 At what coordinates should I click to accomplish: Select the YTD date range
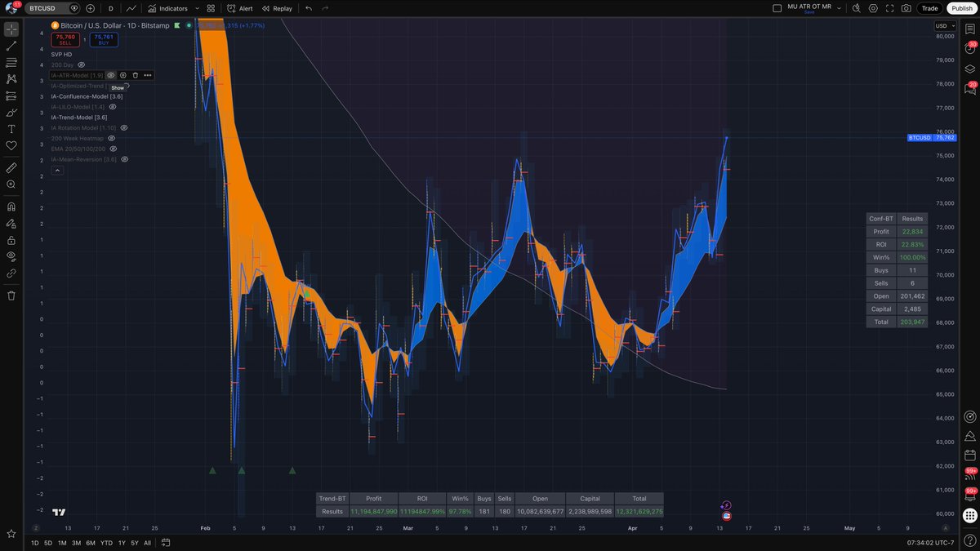coord(106,543)
